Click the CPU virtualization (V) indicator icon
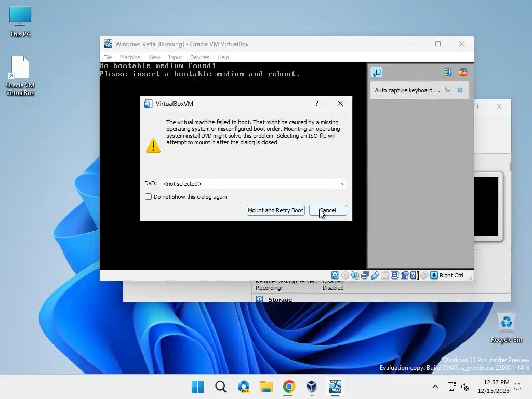 (x=414, y=275)
